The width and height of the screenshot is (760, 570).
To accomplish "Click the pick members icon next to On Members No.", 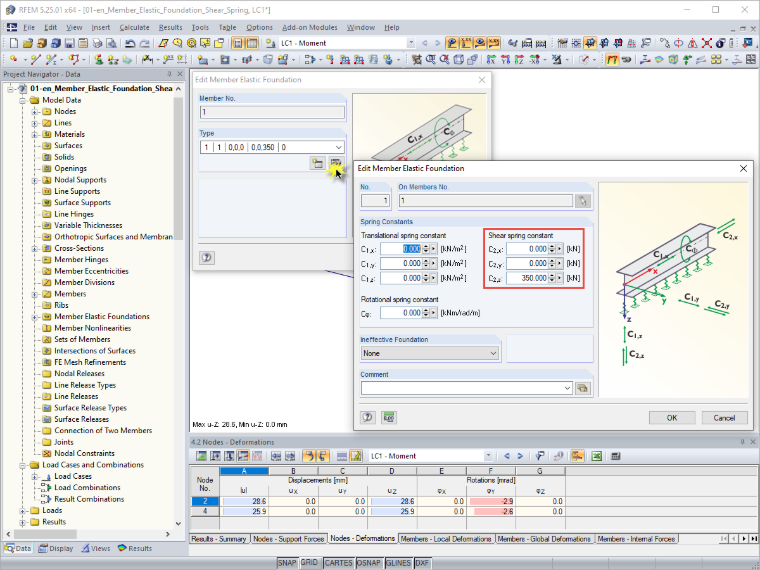I will [x=583, y=201].
